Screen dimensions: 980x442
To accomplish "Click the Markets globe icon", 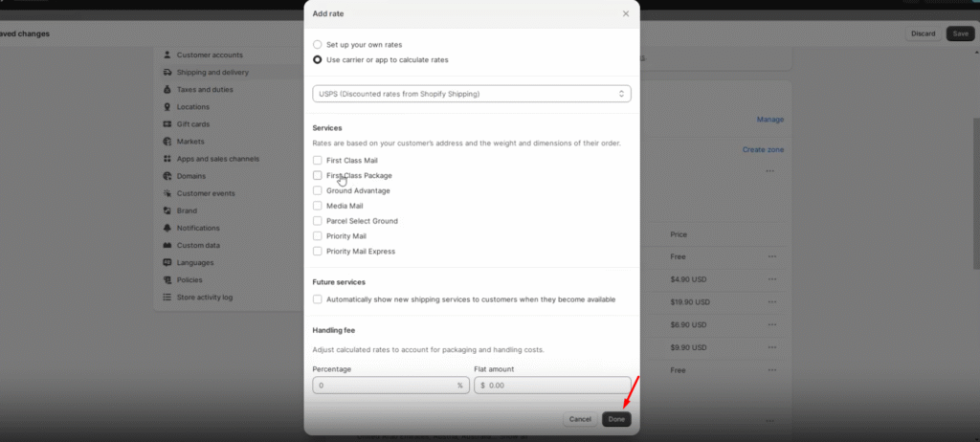I will click(167, 142).
